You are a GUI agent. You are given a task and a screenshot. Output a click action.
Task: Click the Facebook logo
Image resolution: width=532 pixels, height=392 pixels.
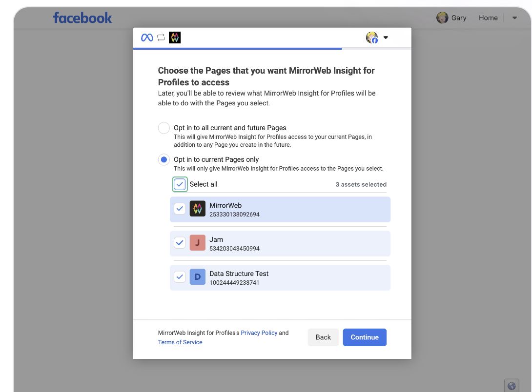(82, 18)
